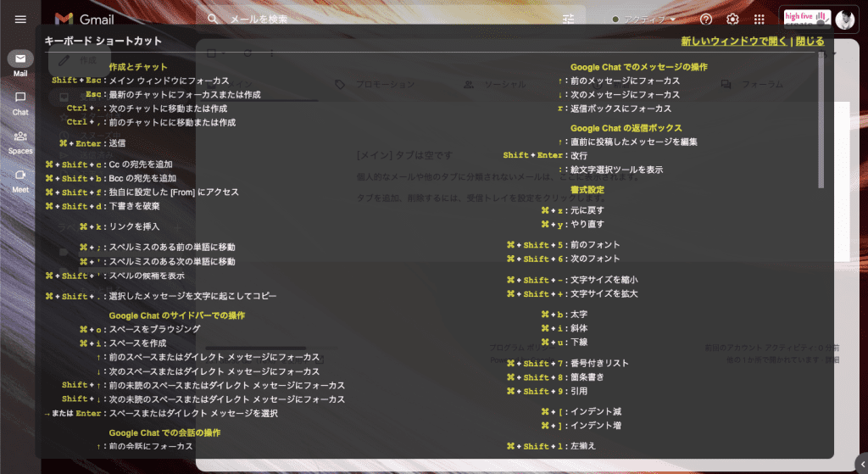Viewport: 868px width, 474px height.
Task: Click the Google Chat の返信ボックス heading
Action: pos(626,128)
